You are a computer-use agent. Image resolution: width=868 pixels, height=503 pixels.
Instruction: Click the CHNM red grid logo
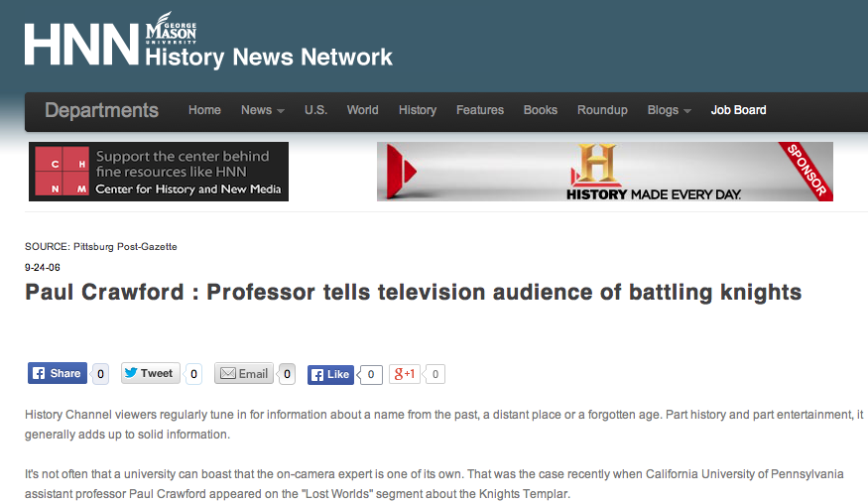tap(60, 172)
